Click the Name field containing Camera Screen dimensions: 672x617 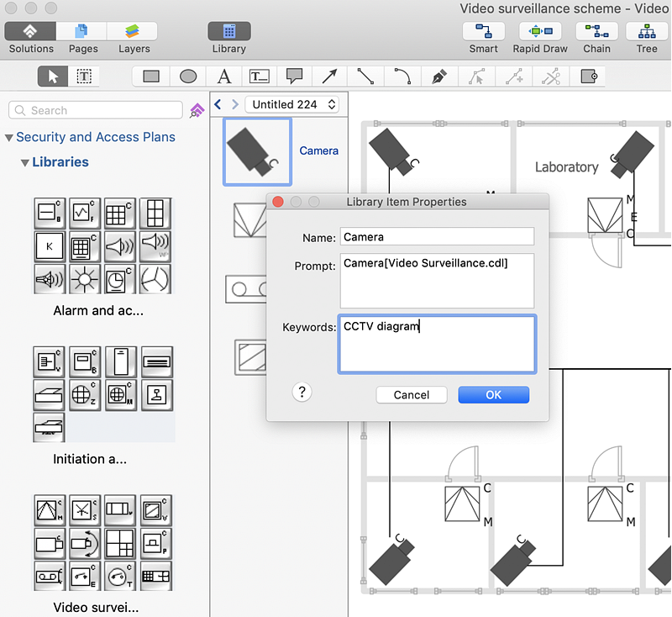(437, 237)
